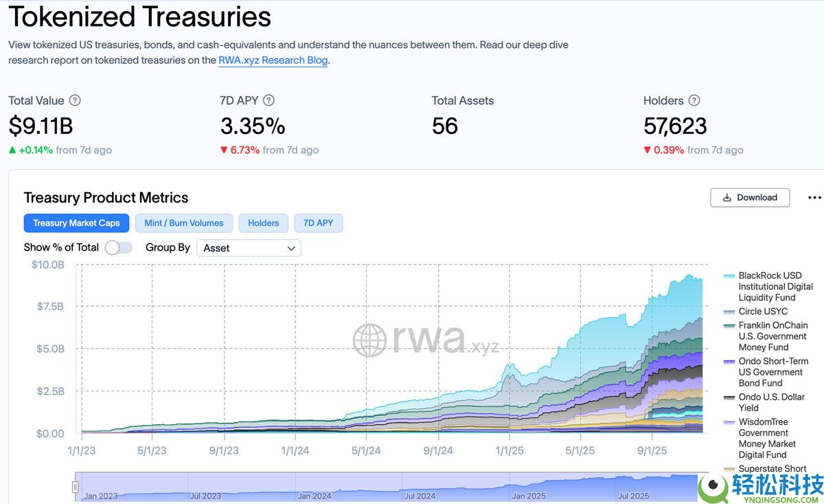Click the help icon next to 7D APY
The image size is (824, 504).
269,100
